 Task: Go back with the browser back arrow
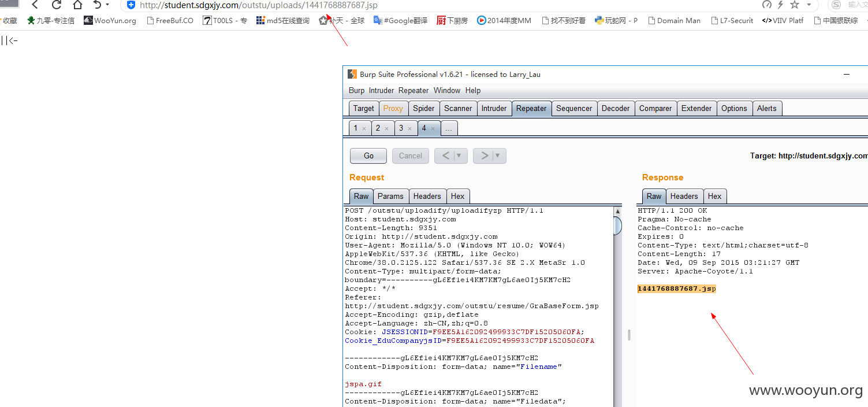(35, 5)
